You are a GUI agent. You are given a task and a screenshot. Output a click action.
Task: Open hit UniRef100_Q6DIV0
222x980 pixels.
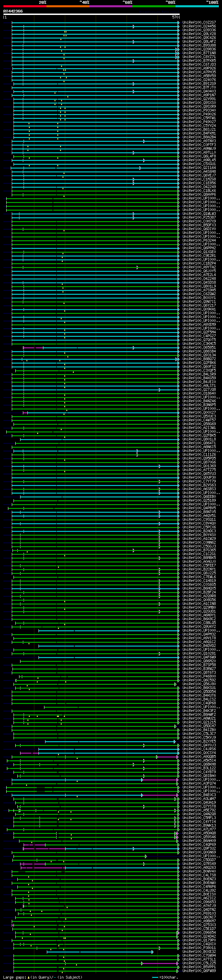tap(199, 229)
